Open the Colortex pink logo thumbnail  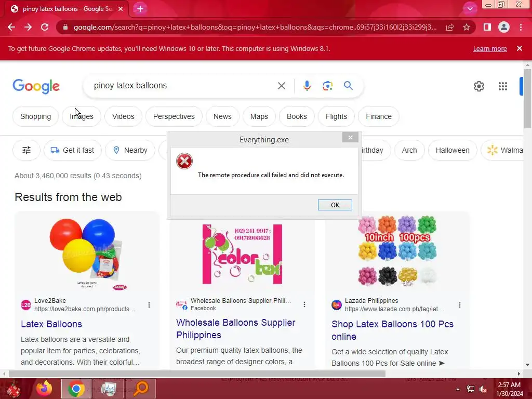tap(242, 254)
